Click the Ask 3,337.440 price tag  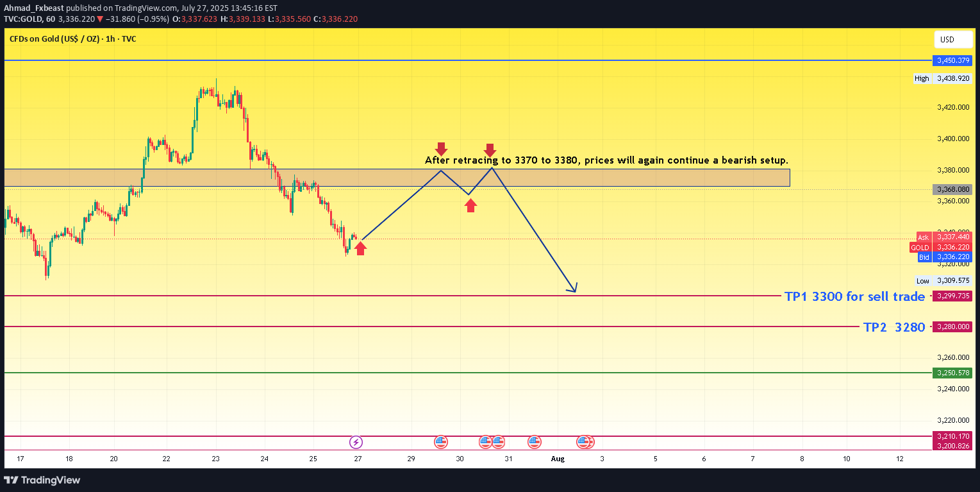[944, 237]
